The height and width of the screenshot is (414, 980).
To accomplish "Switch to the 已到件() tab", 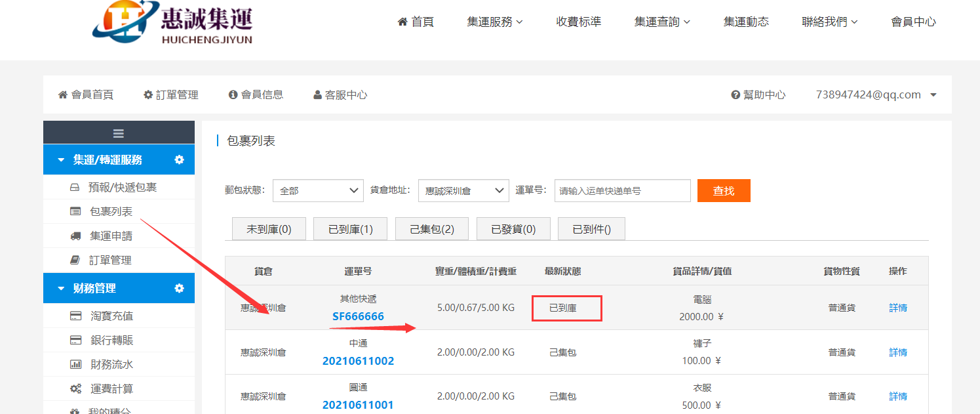I will tap(591, 229).
